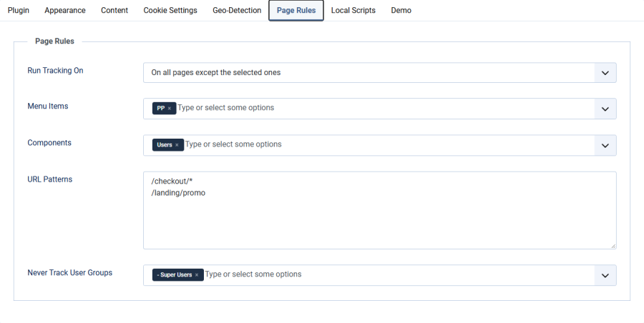Focus the URL Patterns text area
This screenshot has width=644, height=323.
379,210
